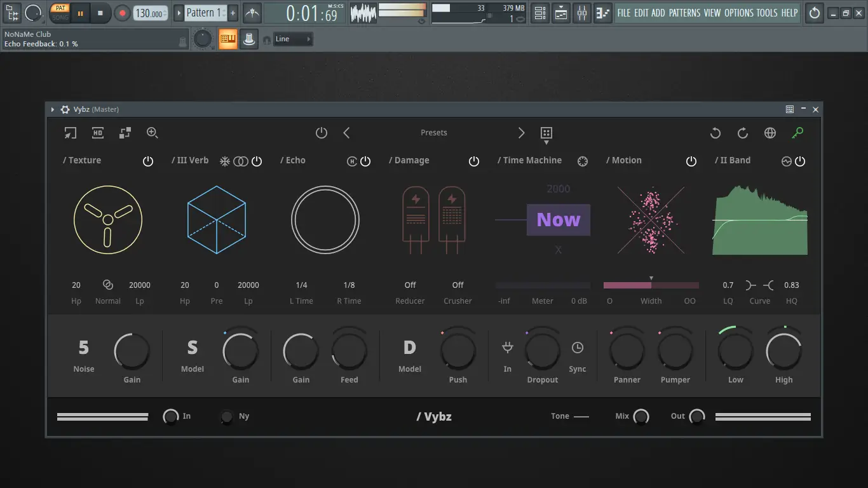Adjust the Width slider in the Motion section
The image size is (868, 488).
(x=651, y=285)
